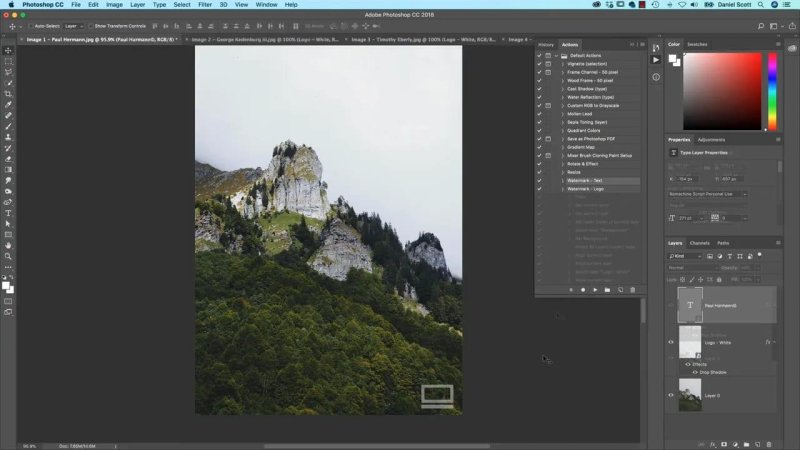This screenshot has height=450, width=800.
Task: Open the Window menu
Action: [x=266, y=5]
